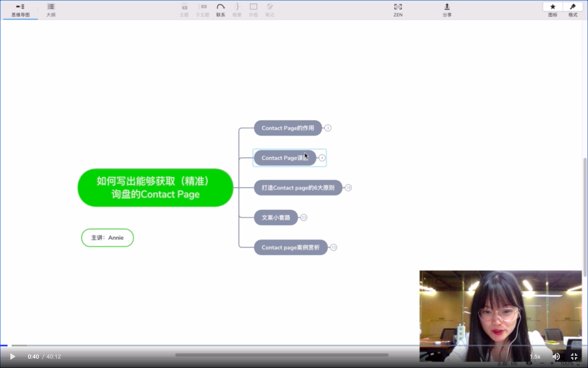Select the Contact Page误区 topic
The height and width of the screenshot is (368, 588).
[285, 158]
